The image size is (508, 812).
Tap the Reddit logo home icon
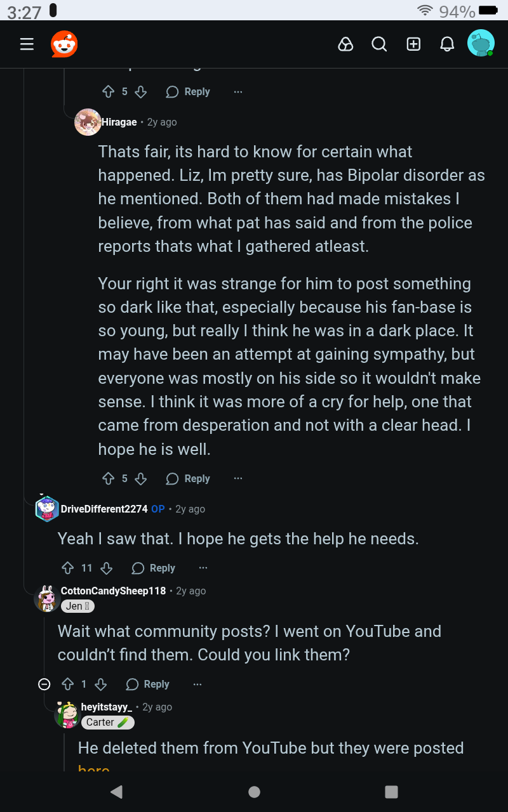[64, 44]
